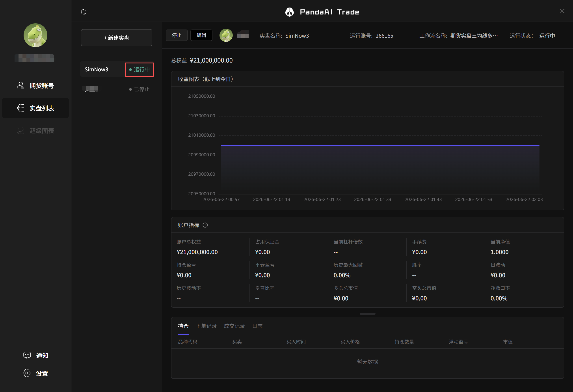573x392 pixels.
Task: Select the SimNow3 entry in the list
Action: [x=117, y=69]
